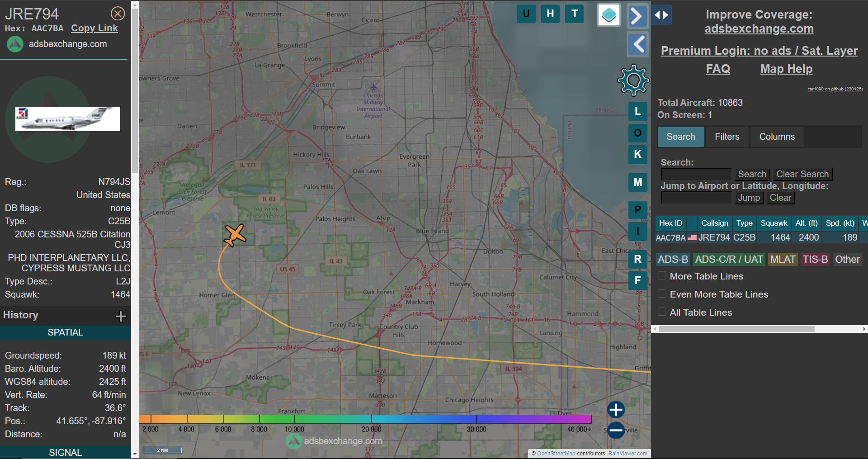Sort table by Type column
This screenshot has height=459, width=868.
[x=744, y=223]
